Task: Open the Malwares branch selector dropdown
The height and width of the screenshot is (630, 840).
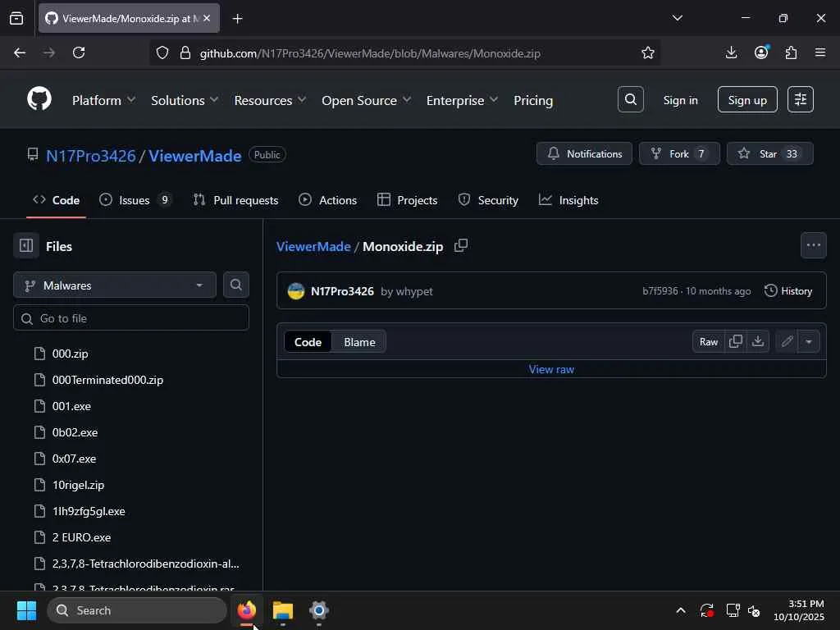Action: click(115, 285)
